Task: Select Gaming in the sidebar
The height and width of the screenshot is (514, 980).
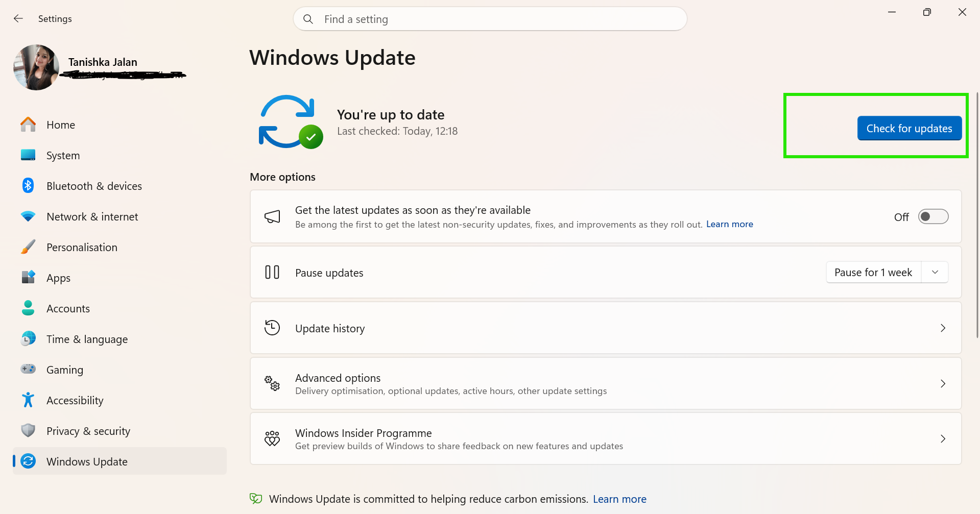Action: pyautogui.click(x=119, y=370)
